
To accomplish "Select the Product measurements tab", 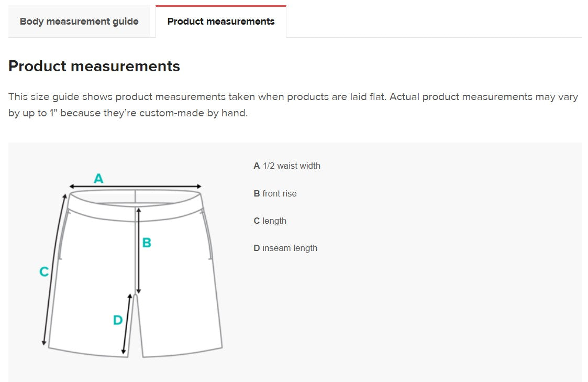I will [221, 21].
